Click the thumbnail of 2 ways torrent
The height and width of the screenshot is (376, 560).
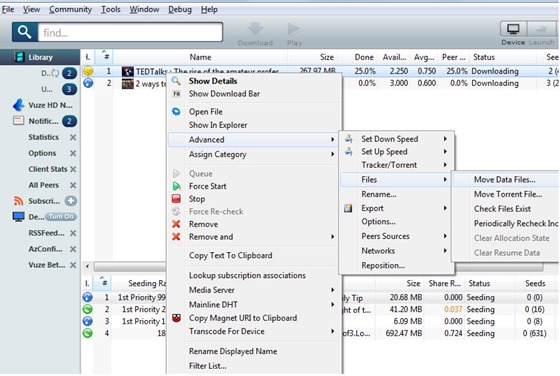tap(128, 84)
